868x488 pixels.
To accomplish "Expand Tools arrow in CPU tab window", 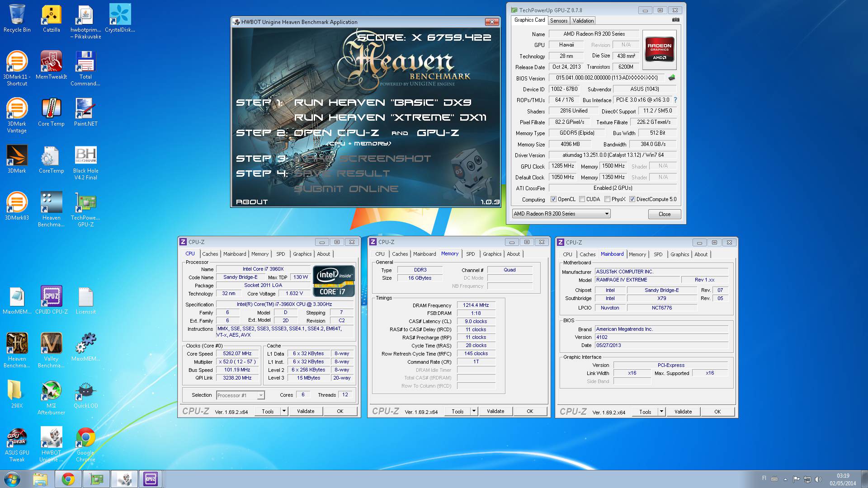I will (x=284, y=411).
